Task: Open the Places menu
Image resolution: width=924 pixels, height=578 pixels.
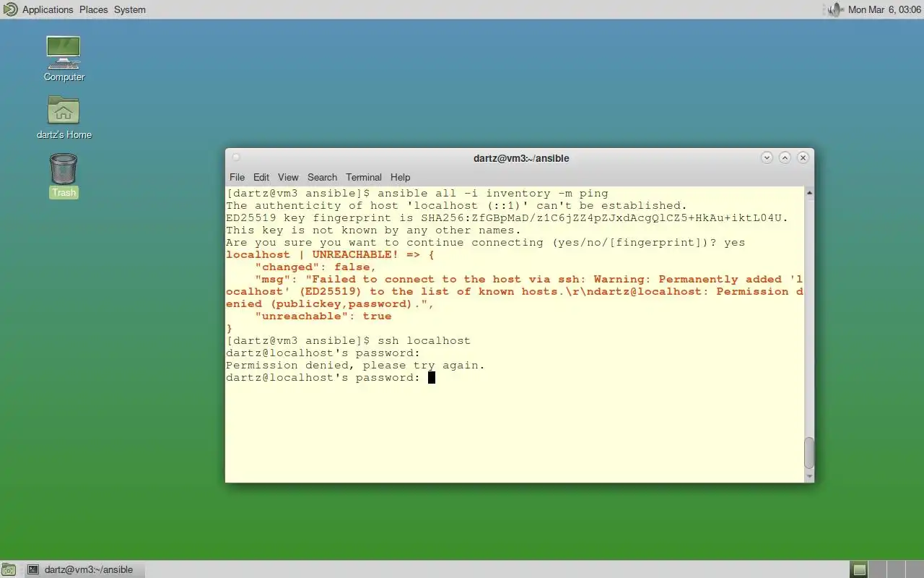Action: point(93,9)
